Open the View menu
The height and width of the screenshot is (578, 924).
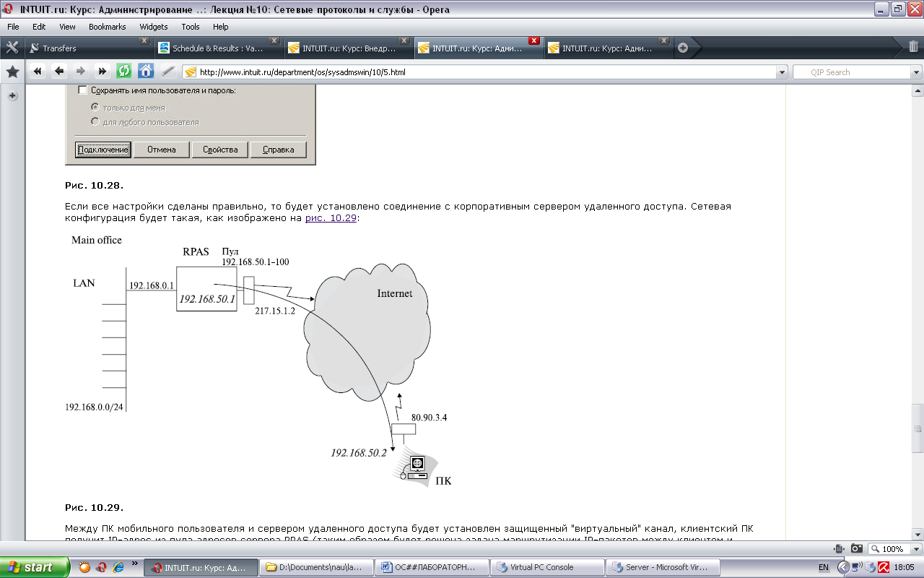67,27
